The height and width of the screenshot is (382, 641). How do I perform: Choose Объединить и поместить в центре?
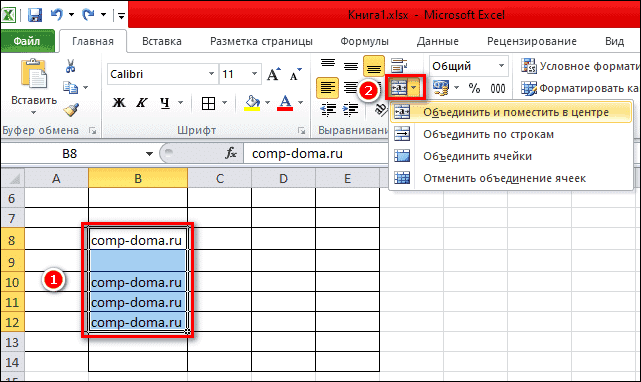click(x=511, y=112)
